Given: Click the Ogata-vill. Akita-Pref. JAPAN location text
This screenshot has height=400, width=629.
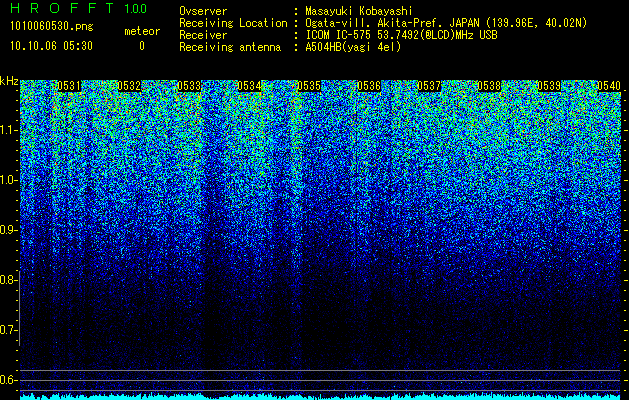Looking at the screenshot, I should click(x=446, y=24).
